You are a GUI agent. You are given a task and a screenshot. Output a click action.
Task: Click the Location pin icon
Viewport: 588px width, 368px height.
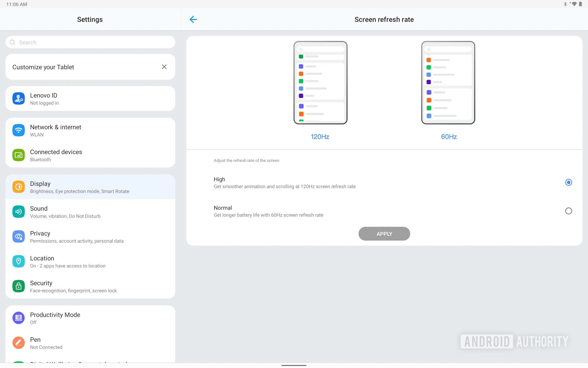(x=19, y=261)
